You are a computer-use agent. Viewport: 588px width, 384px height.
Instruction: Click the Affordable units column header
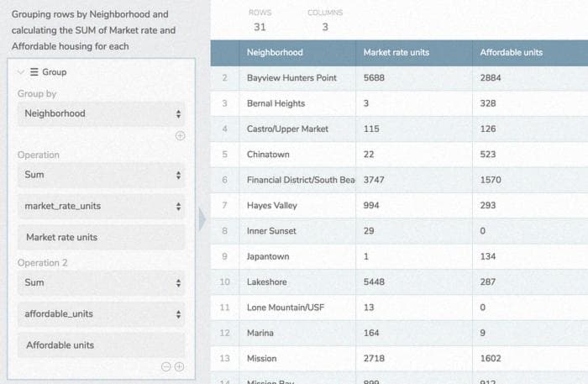(x=530, y=53)
